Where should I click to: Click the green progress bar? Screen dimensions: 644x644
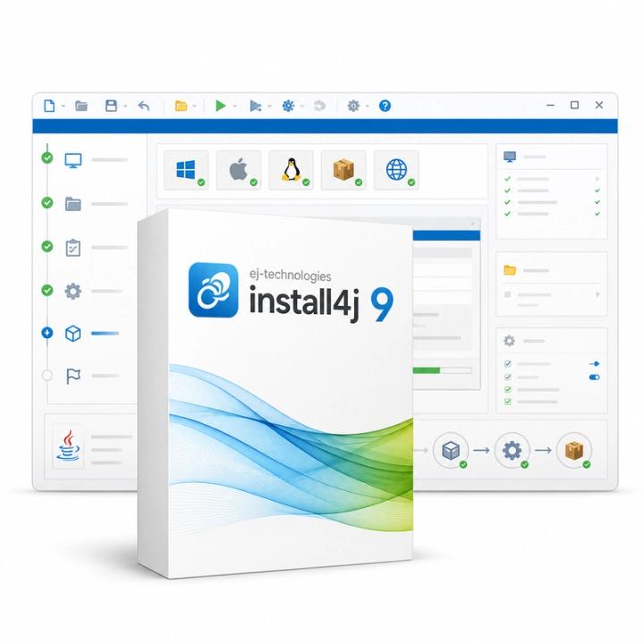coord(427,370)
